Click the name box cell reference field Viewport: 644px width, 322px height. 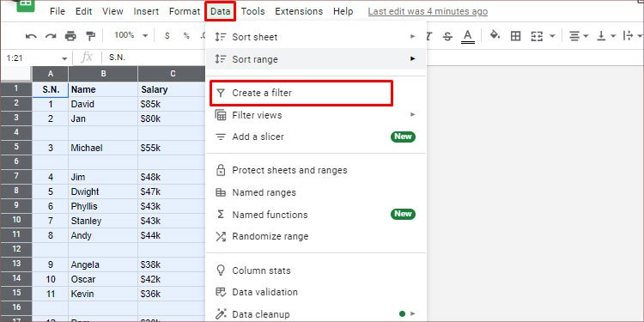36,58
